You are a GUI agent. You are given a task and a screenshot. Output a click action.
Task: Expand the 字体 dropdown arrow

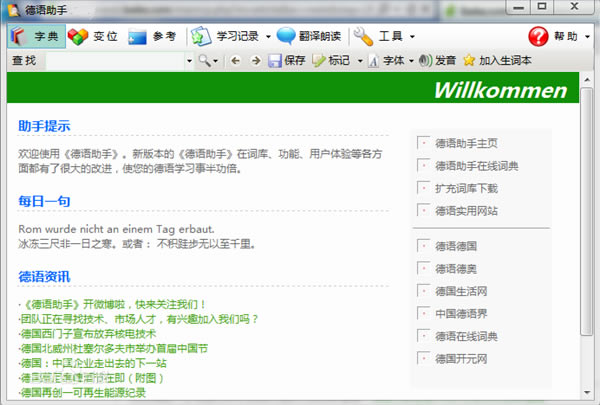(x=411, y=61)
